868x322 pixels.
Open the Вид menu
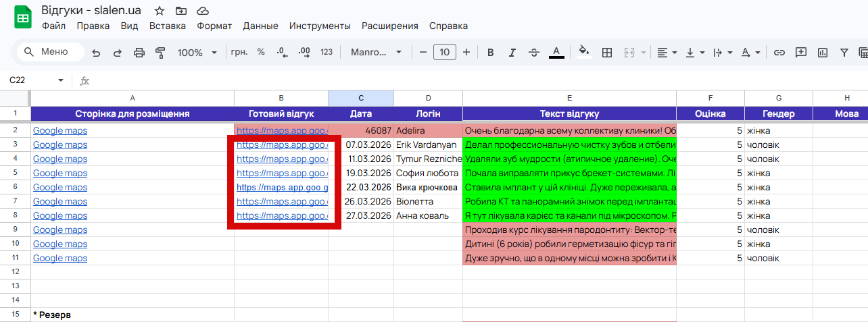129,26
